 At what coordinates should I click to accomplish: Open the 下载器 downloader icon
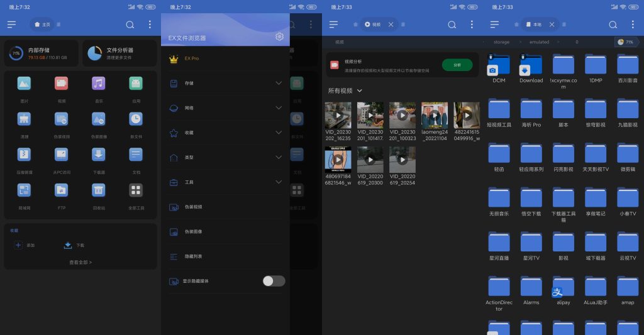[x=99, y=155]
